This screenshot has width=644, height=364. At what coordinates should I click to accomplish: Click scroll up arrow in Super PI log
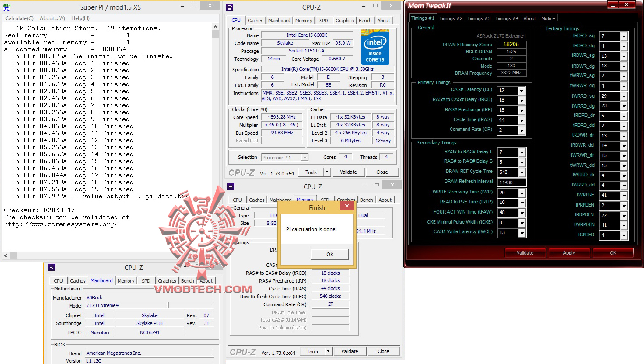pyautogui.click(x=215, y=27)
